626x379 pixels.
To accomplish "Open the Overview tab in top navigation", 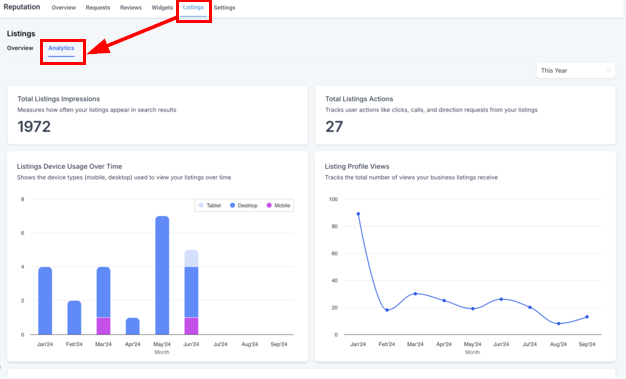I will click(63, 8).
